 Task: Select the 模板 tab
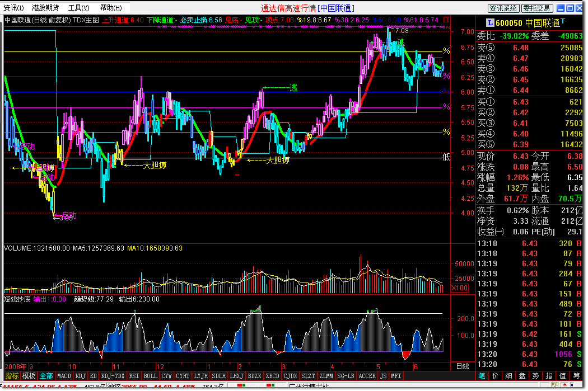point(29,376)
